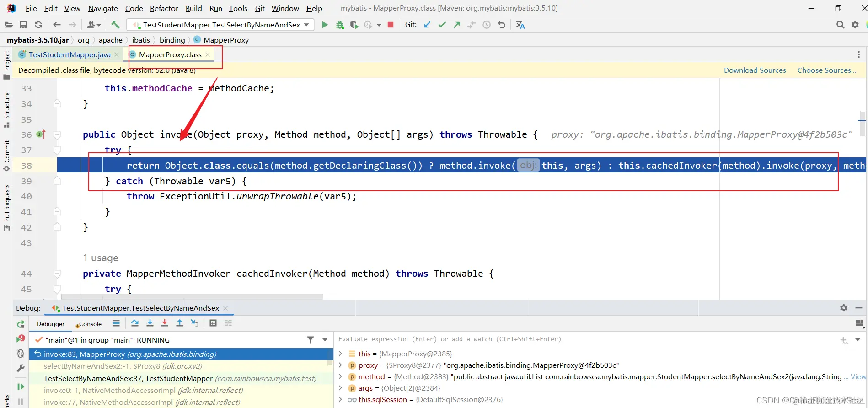Push commits with Git green arrow
This screenshot has height=408, width=868.
[457, 25]
